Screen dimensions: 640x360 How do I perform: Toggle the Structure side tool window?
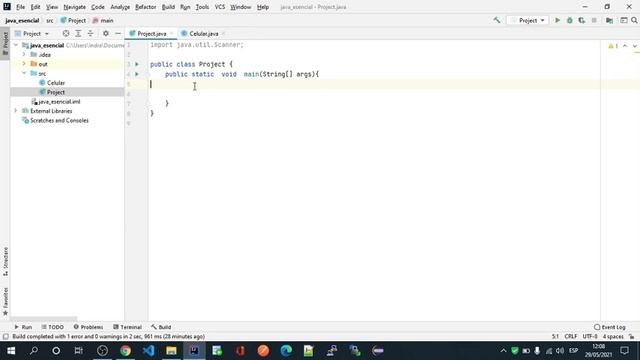(x=5, y=261)
